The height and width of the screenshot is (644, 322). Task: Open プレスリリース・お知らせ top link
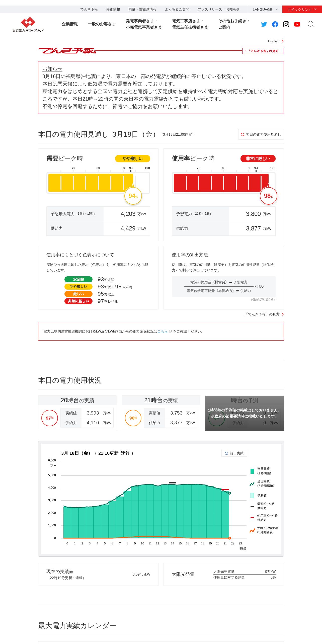pyautogui.click(x=218, y=9)
